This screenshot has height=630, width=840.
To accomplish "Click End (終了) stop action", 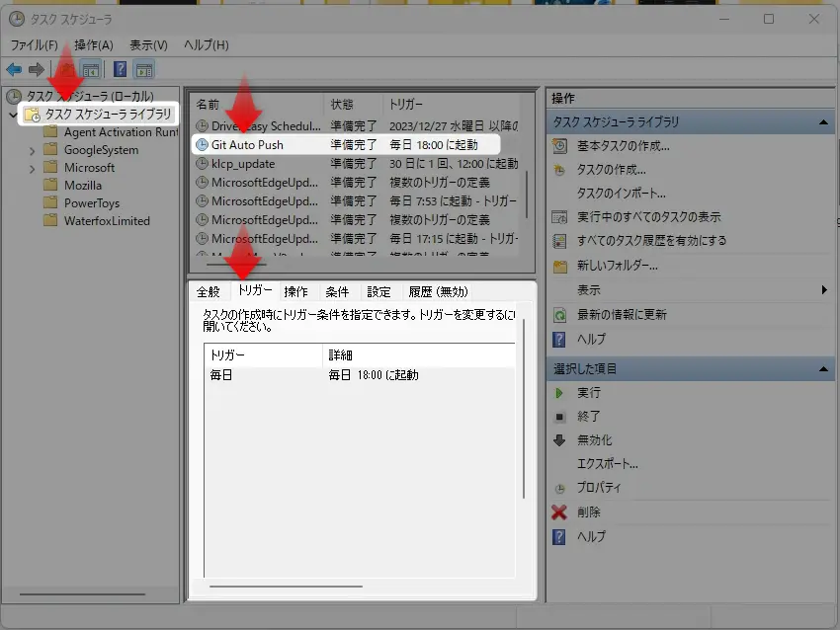I will (x=589, y=417).
